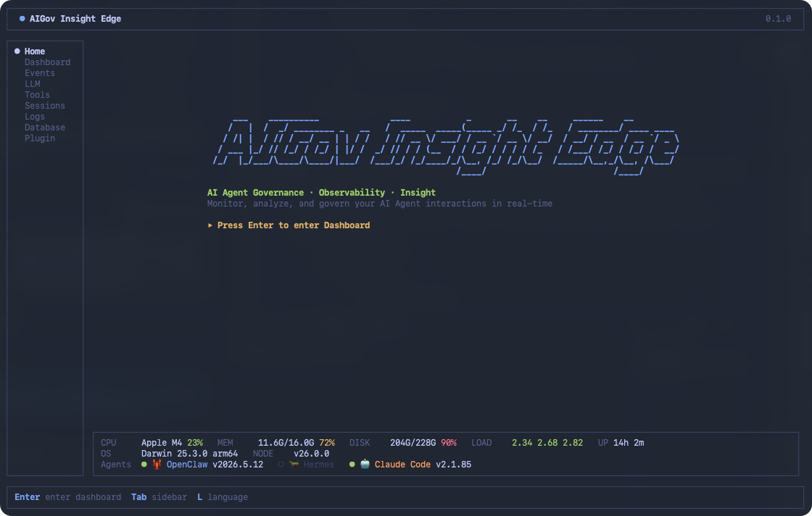Click the L language footer hint
812x516 pixels.
[x=222, y=497]
